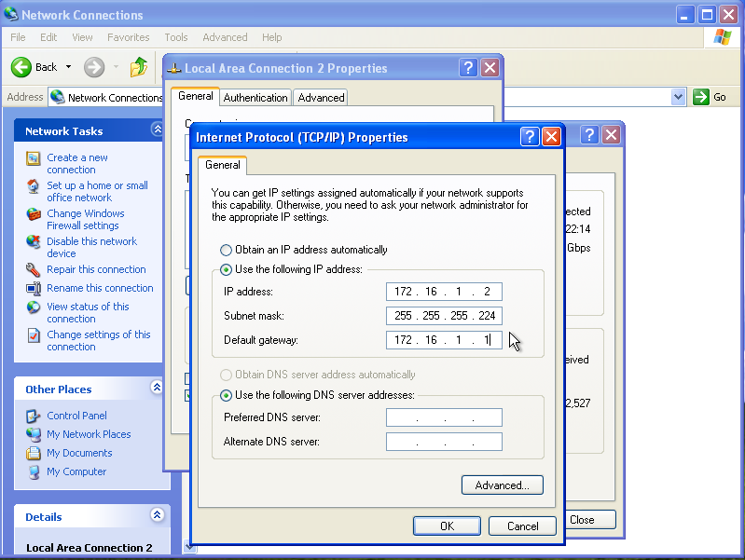Open the Back history dropdown arrow
The height and width of the screenshot is (560, 745).
point(68,67)
